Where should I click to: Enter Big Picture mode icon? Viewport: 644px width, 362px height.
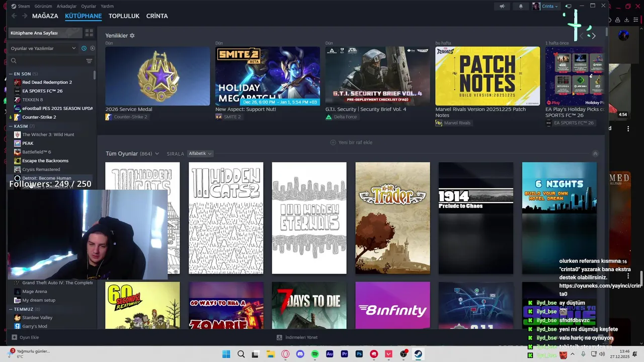point(568,6)
